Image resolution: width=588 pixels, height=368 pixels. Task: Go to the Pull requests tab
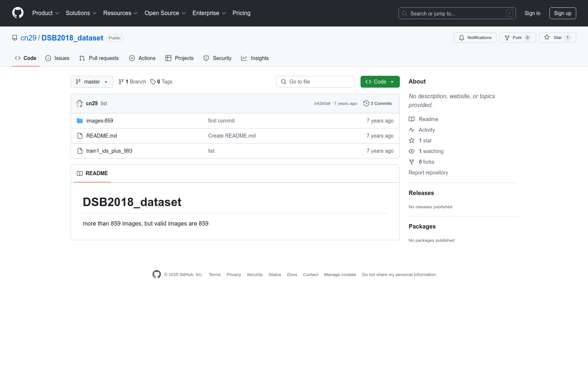coord(99,58)
